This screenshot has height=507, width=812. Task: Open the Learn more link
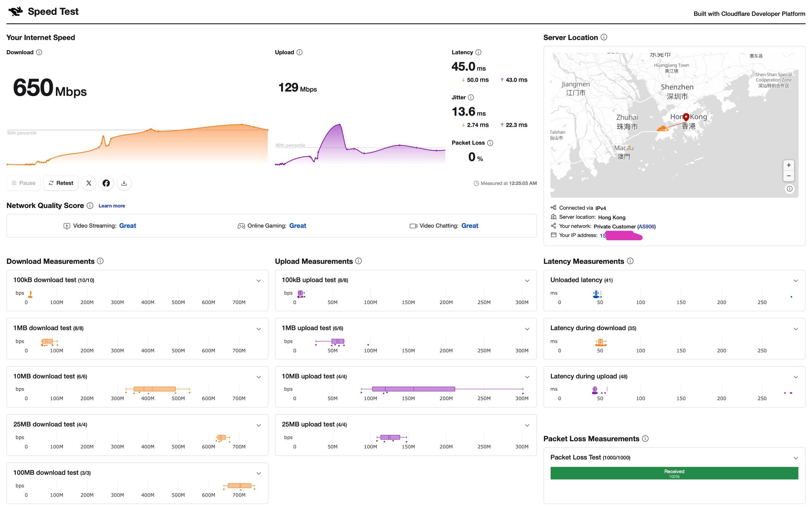click(x=112, y=206)
